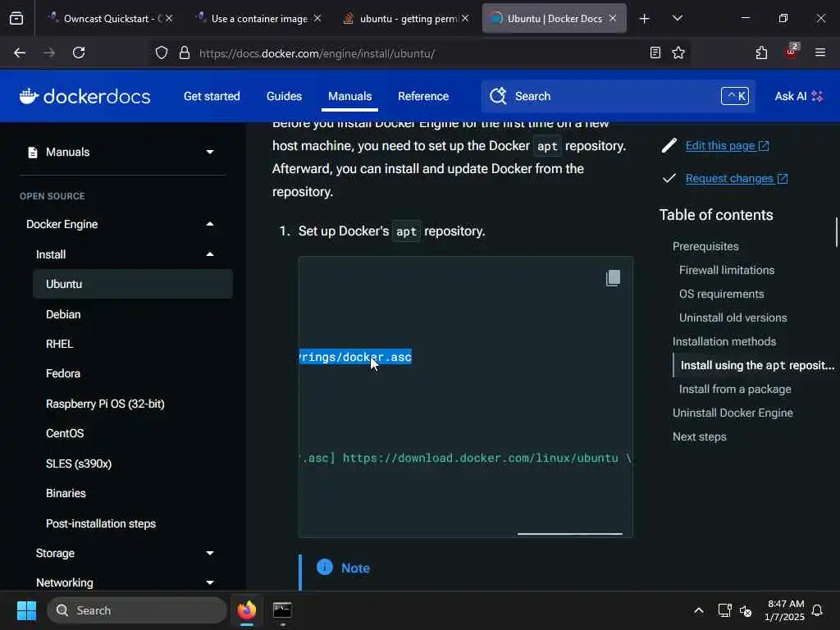
Task: Open RHEL install page in sidebar
Action: (59, 344)
